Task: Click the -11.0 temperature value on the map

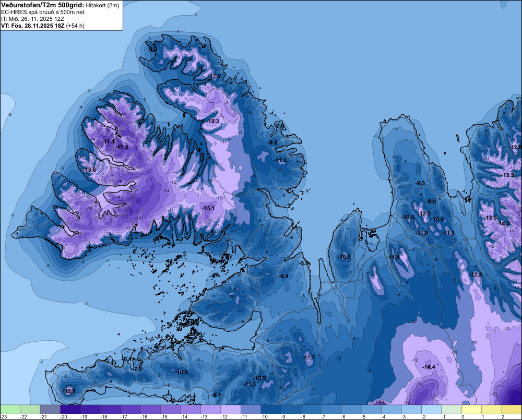Action: click(422, 233)
